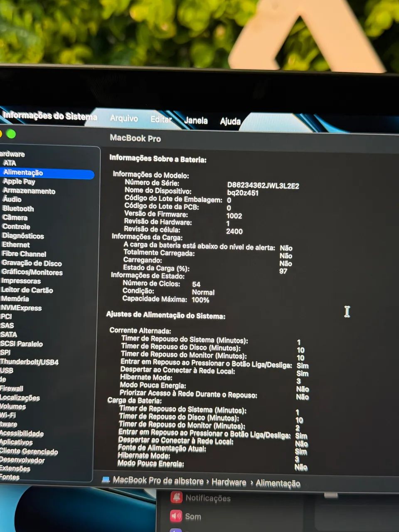Select Controle in the sidebar

click(x=16, y=227)
